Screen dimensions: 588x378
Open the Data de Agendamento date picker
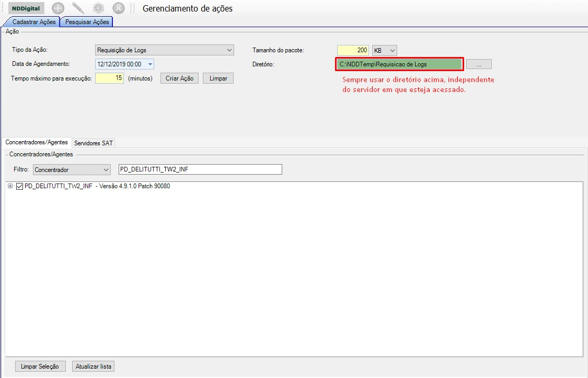coord(151,64)
